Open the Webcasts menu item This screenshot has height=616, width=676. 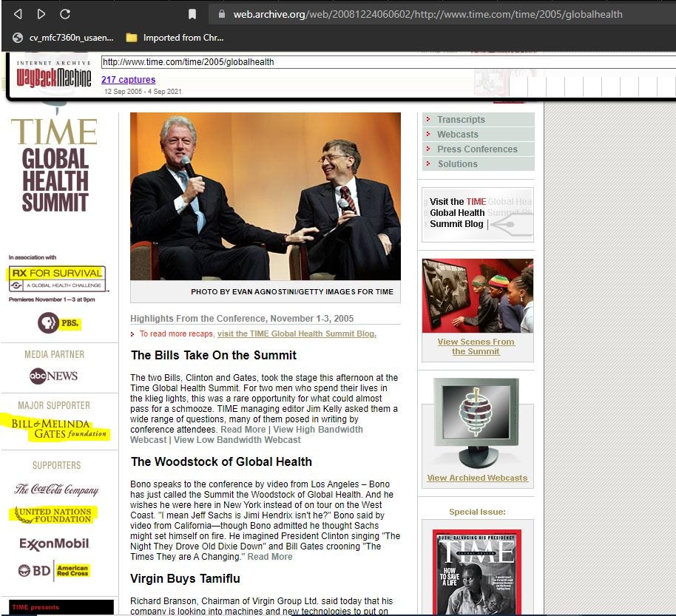coord(478,135)
